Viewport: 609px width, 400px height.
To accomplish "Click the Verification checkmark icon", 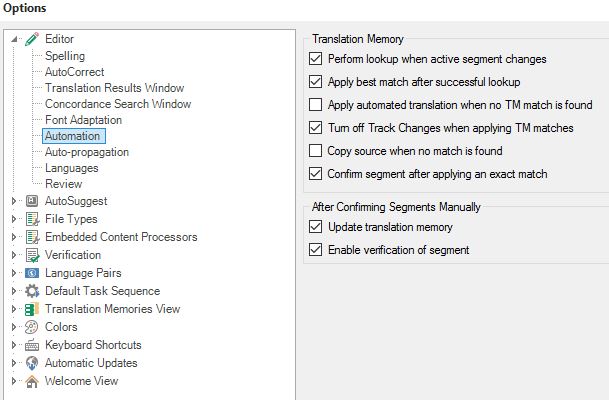I will click(32, 255).
